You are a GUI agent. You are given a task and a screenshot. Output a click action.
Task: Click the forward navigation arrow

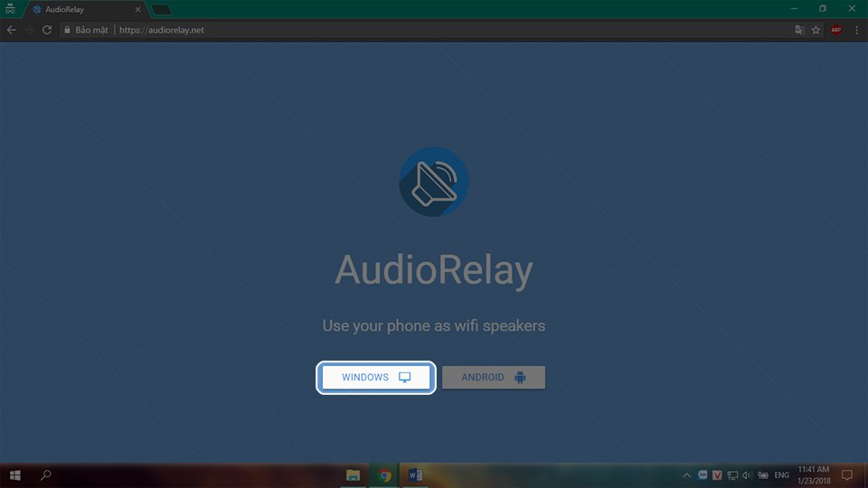[x=29, y=30]
